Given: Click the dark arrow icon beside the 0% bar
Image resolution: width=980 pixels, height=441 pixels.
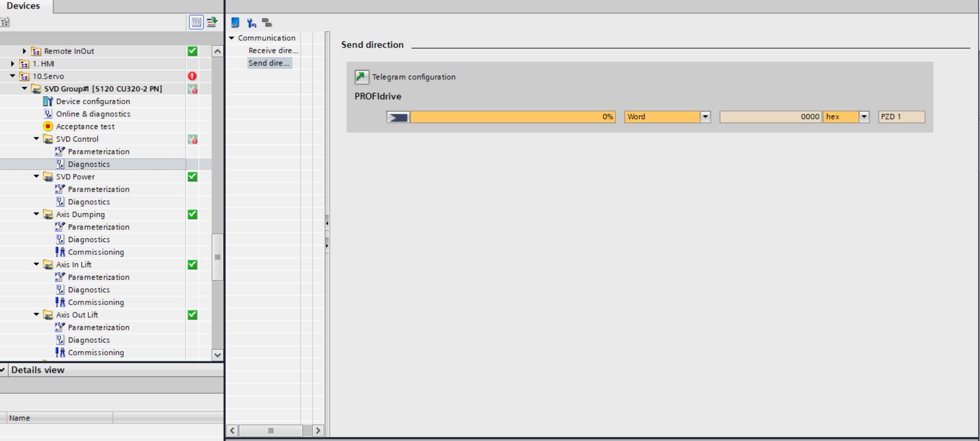Looking at the screenshot, I should point(398,117).
